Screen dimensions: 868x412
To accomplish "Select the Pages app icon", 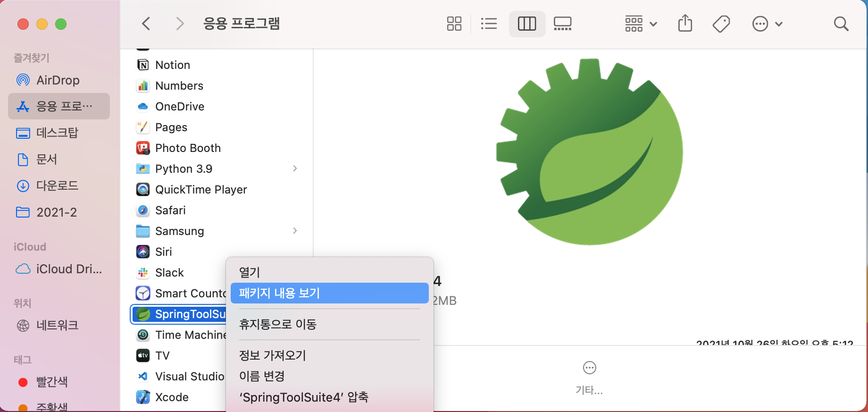I will coord(143,127).
